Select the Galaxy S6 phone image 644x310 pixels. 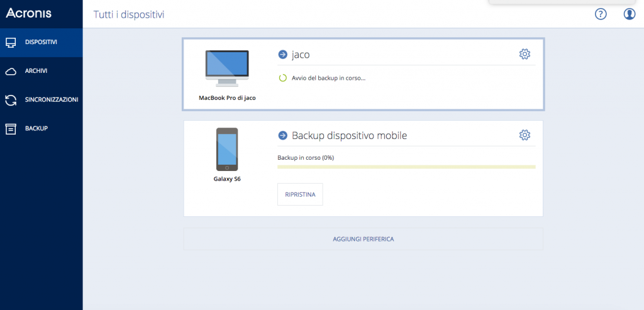[x=227, y=150]
